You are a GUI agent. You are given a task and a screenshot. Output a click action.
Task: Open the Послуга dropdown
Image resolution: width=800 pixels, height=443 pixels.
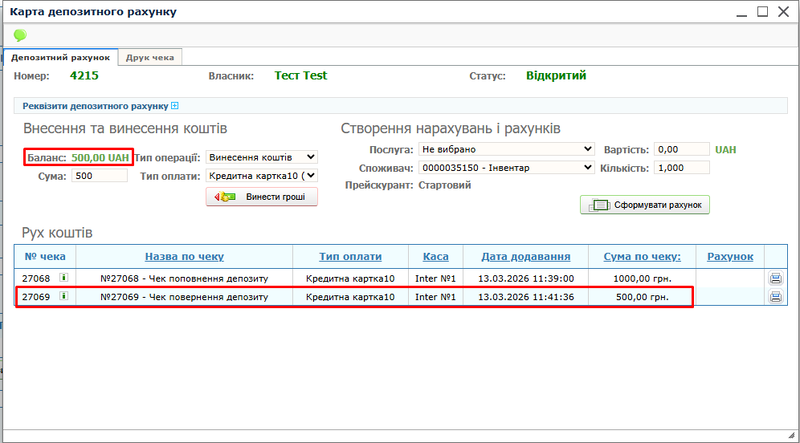point(506,149)
